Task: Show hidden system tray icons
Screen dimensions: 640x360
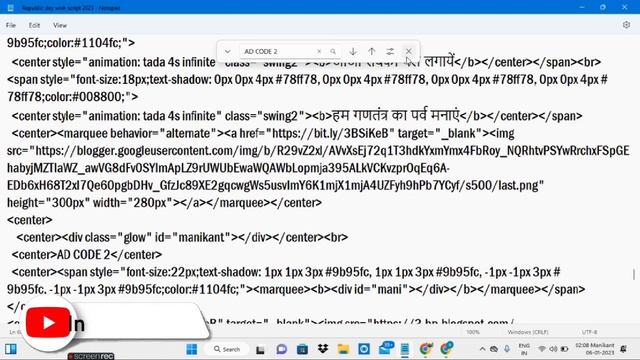Action: [482, 349]
